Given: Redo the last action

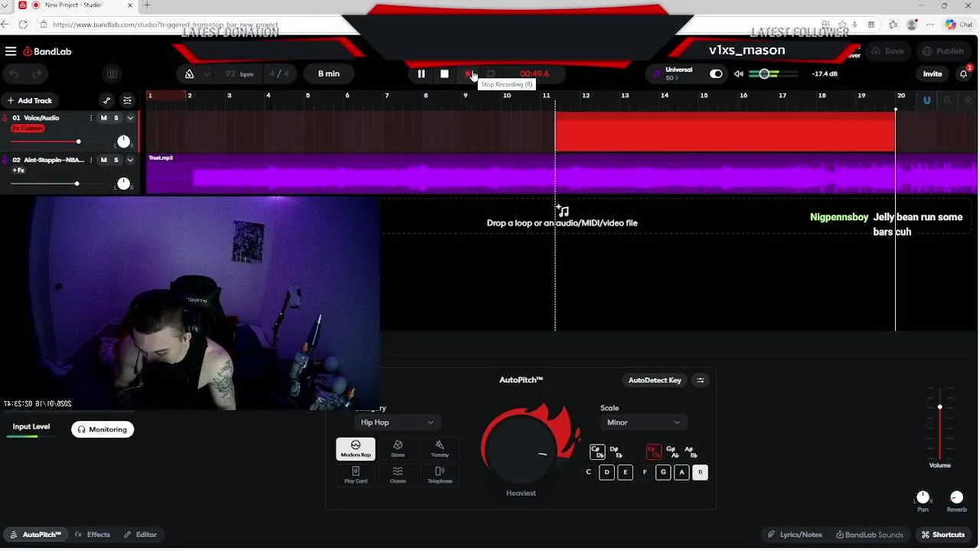Looking at the screenshot, I should [x=36, y=73].
